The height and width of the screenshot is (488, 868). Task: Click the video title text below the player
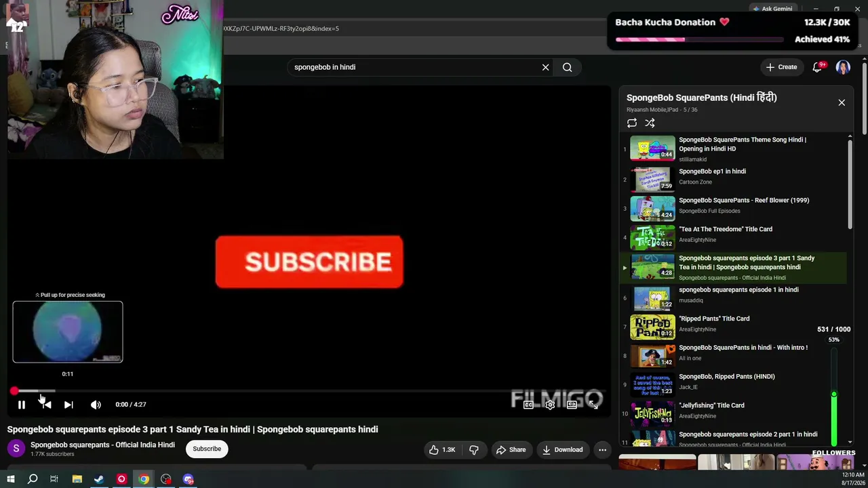click(193, 429)
